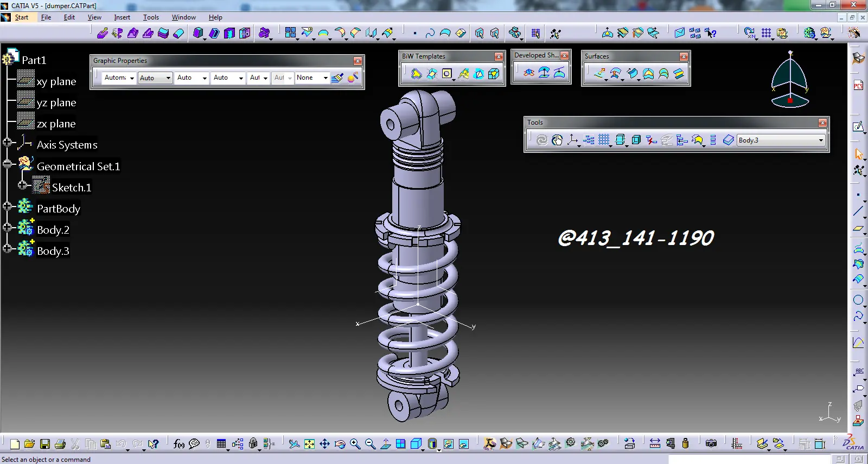Screen dimensions: 868x464
Task: Click the Zoom In magnifier icon
Action: (x=355, y=444)
